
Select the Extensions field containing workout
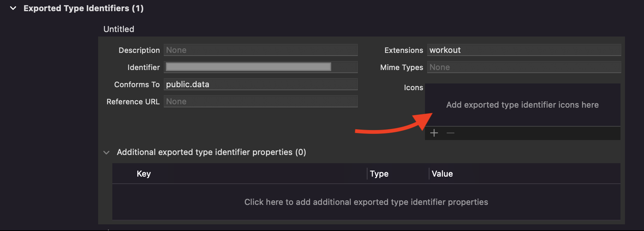click(524, 50)
